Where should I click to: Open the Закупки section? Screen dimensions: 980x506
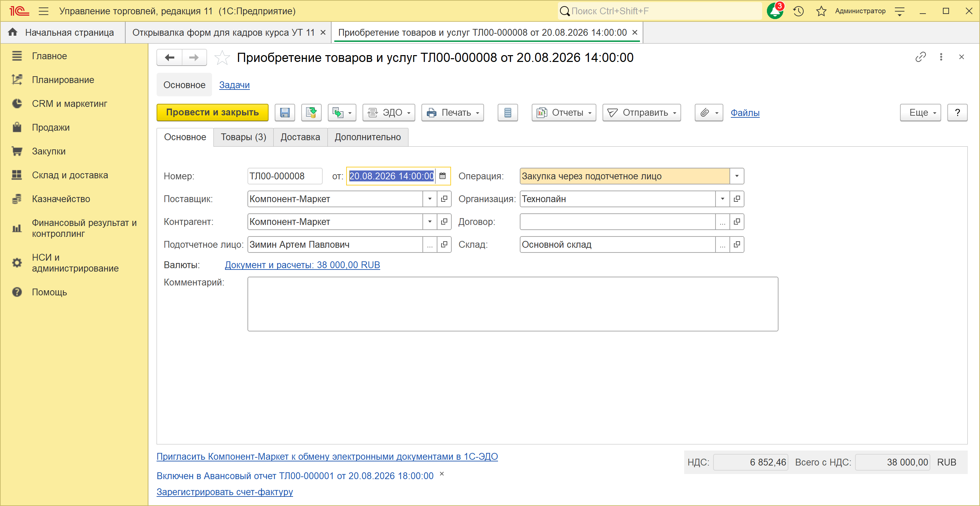(49, 151)
